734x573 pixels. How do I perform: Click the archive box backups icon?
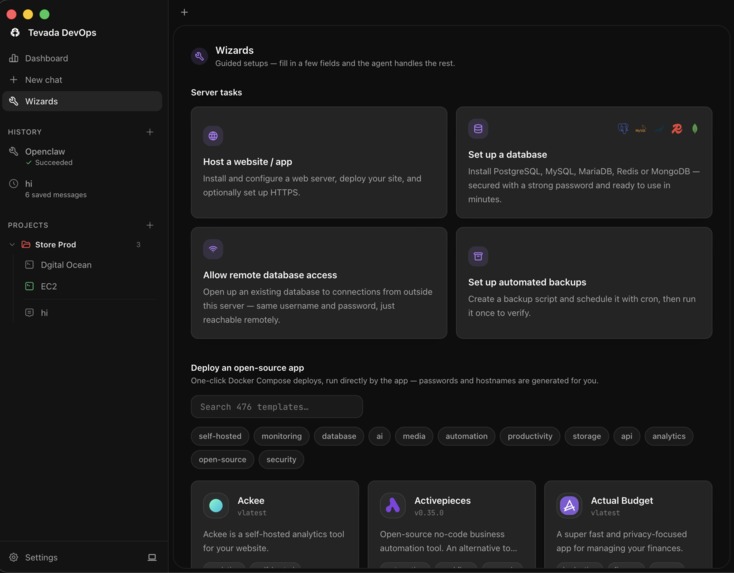click(478, 256)
